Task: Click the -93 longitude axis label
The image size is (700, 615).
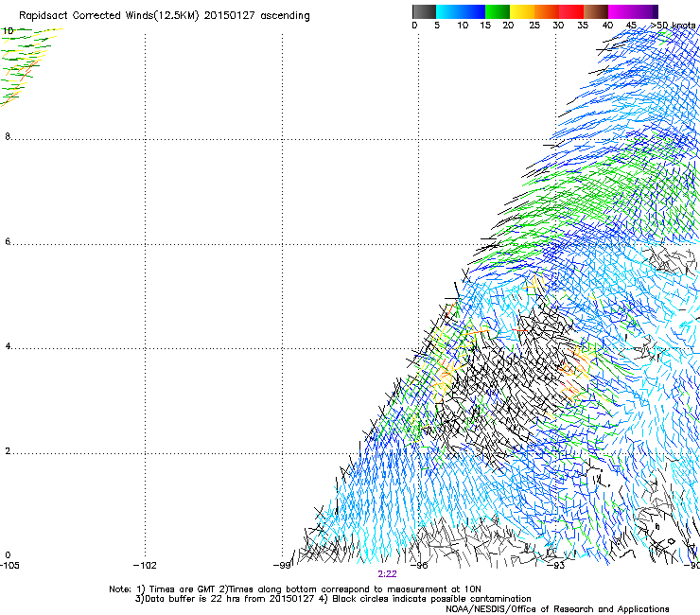Action: (556, 566)
